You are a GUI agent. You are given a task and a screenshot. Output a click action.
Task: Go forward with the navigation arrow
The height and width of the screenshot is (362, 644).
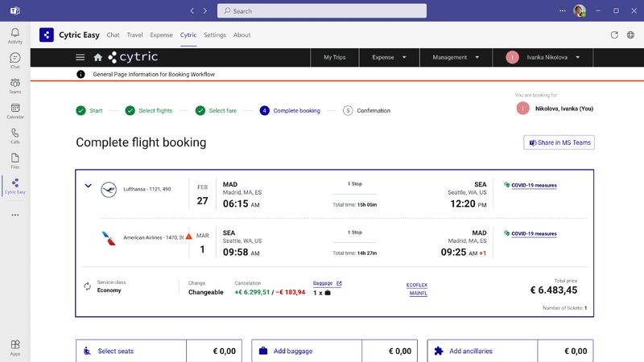[205, 10]
